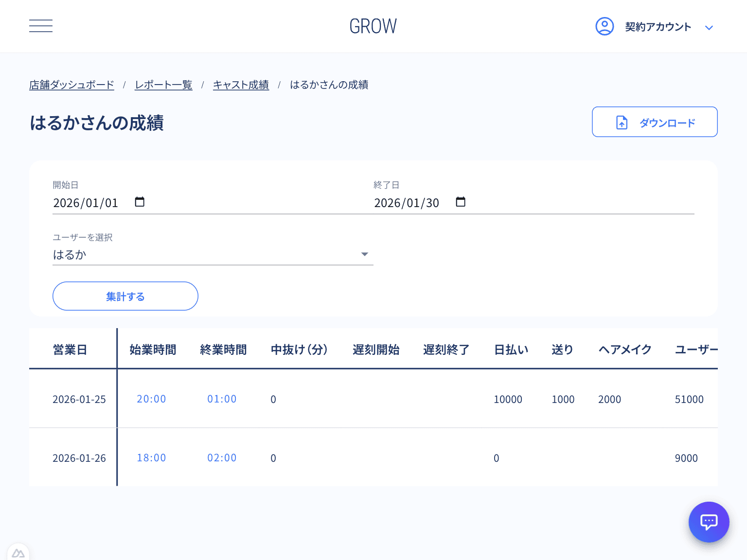Click the 終了日 date value 2026/01/30

tap(407, 202)
